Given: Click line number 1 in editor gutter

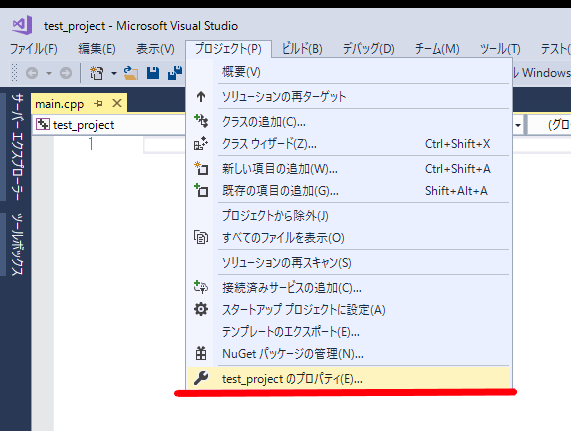Looking at the screenshot, I should [91, 143].
